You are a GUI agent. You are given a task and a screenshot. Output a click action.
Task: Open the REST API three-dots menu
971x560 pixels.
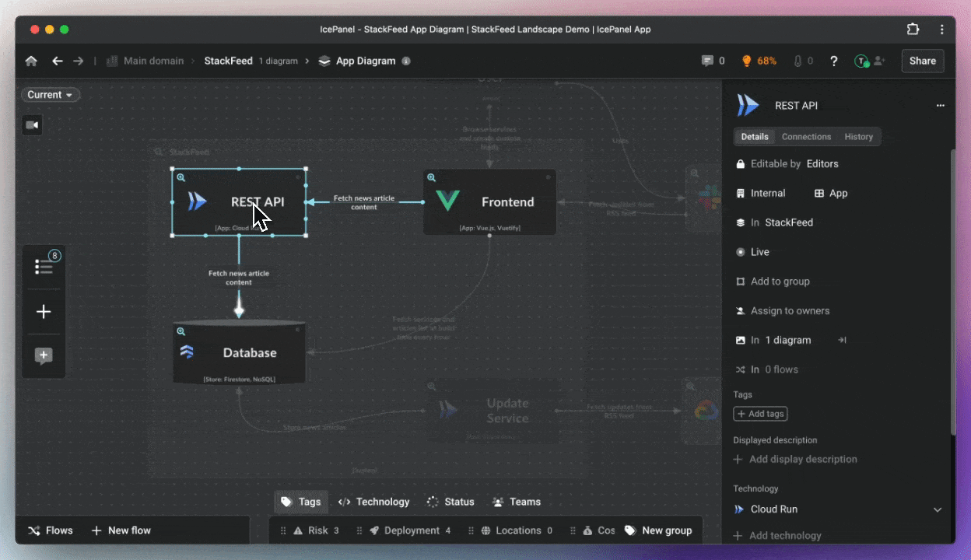(x=940, y=106)
